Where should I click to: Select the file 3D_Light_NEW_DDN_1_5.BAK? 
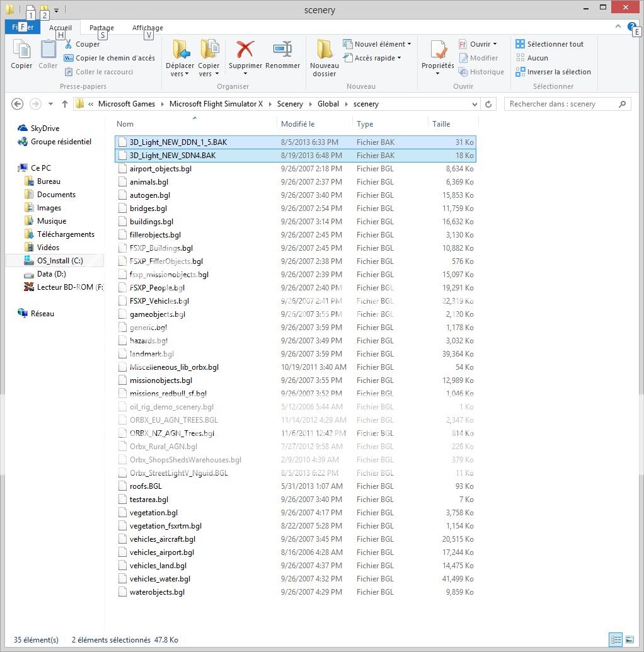pos(296,142)
